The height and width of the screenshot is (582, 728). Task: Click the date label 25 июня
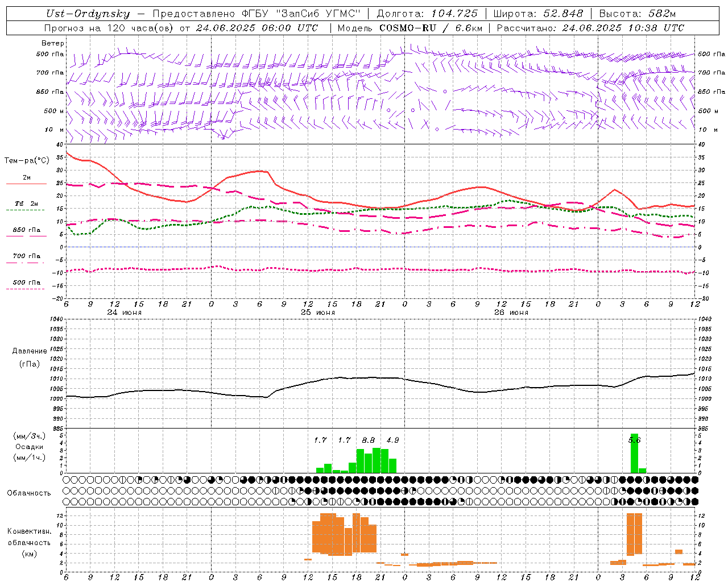[x=318, y=313]
